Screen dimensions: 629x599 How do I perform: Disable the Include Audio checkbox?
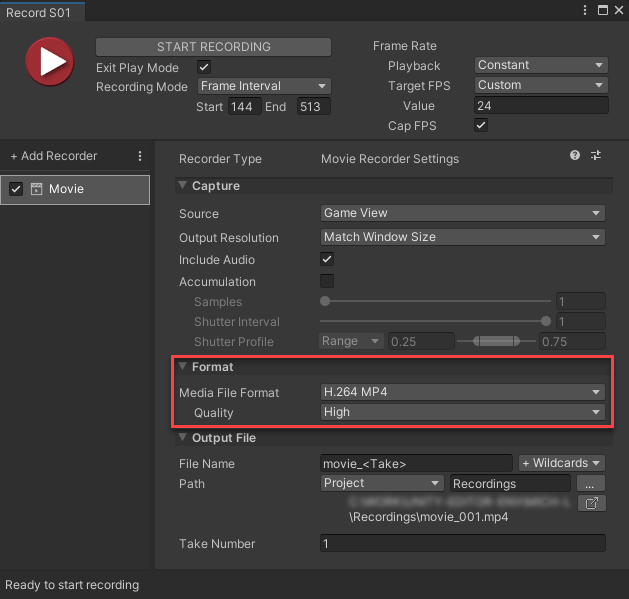click(x=327, y=260)
